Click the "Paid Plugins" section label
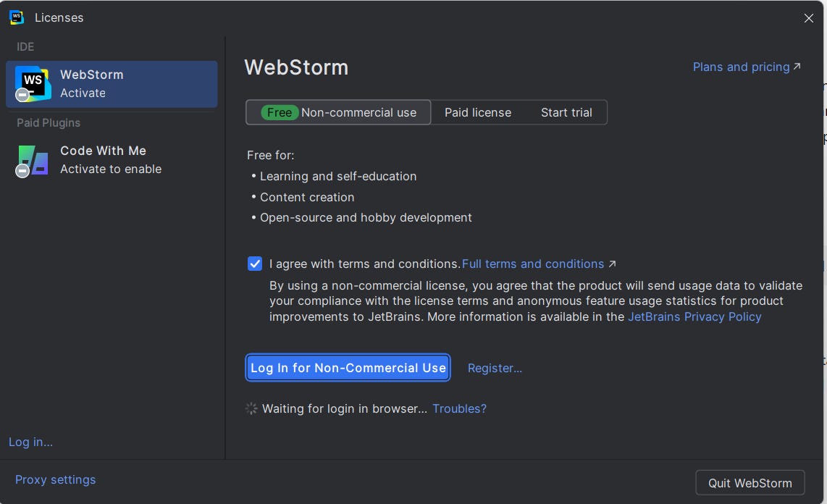 pyautogui.click(x=49, y=123)
